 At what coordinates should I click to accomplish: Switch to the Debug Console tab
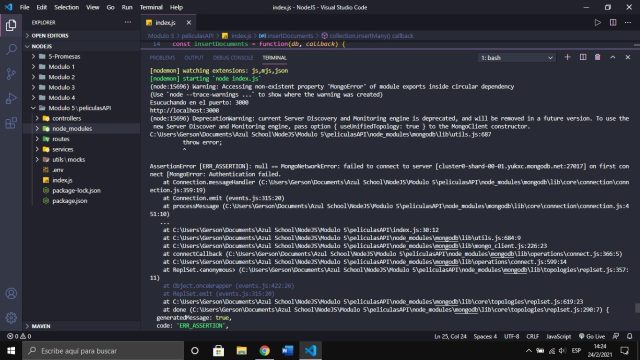[233, 58]
